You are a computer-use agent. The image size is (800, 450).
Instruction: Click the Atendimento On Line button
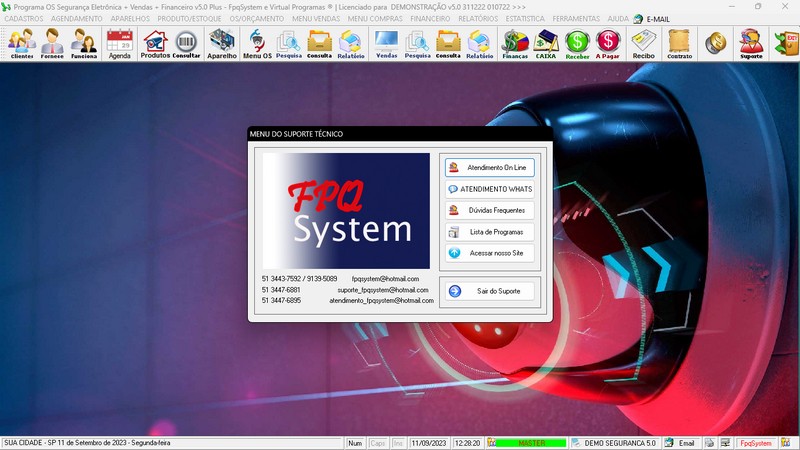click(x=490, y=167)
